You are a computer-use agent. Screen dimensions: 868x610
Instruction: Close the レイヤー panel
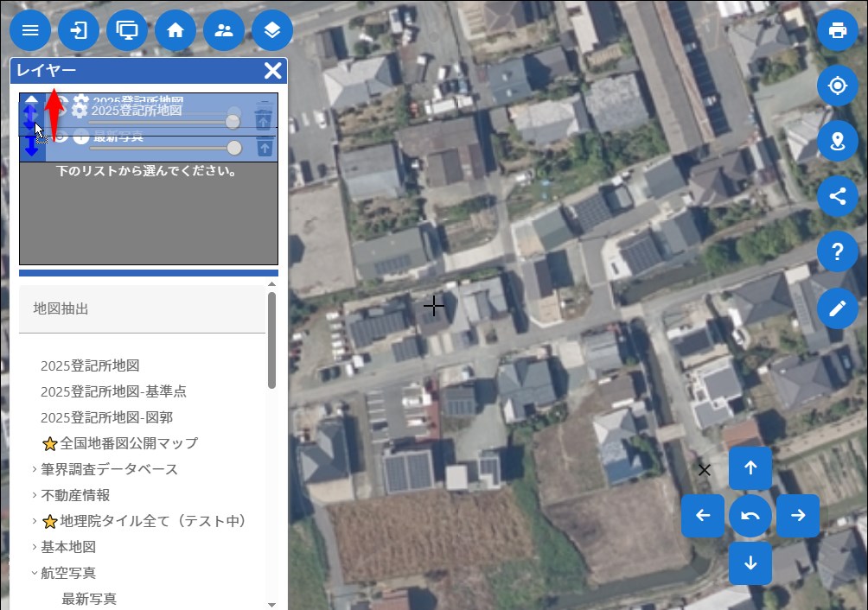[x=272, y=71]
